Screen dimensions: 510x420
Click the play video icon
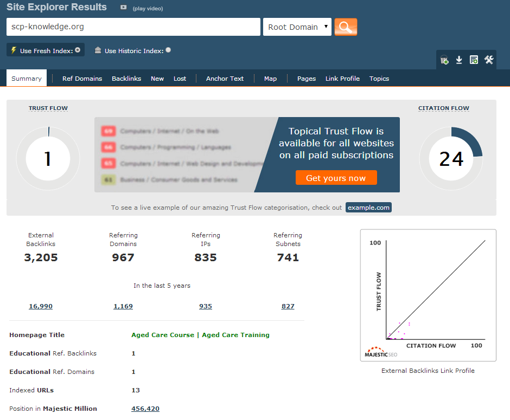pyautogui.click(x=123, y=7)
